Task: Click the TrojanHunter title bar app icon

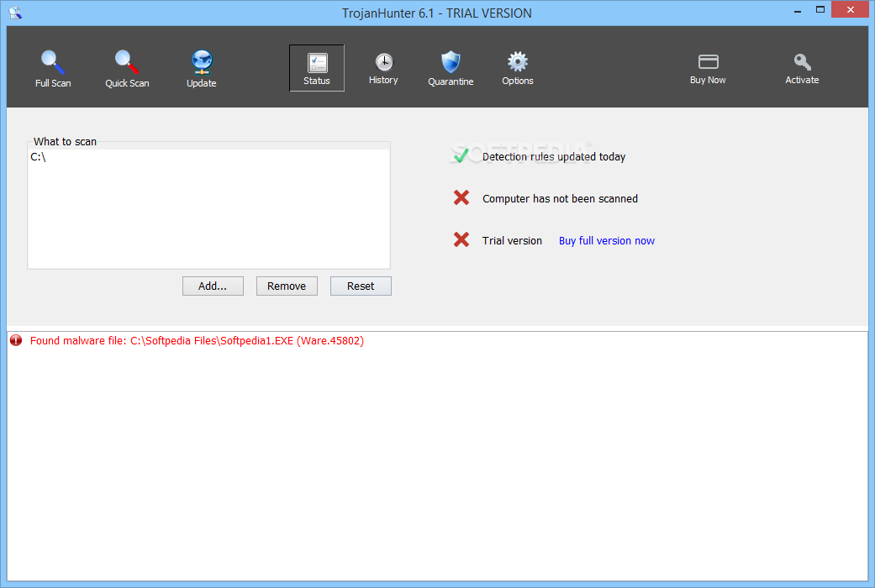Action: (15, 13)
